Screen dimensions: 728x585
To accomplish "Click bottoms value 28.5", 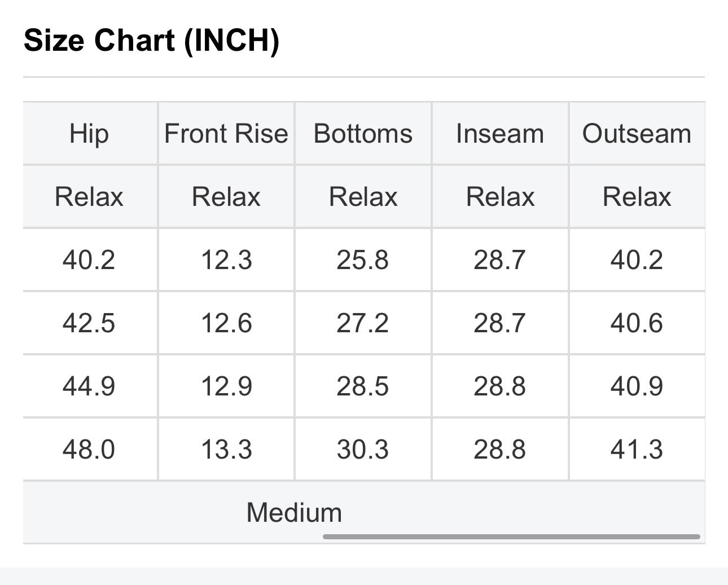I will (x=363, y=386).
